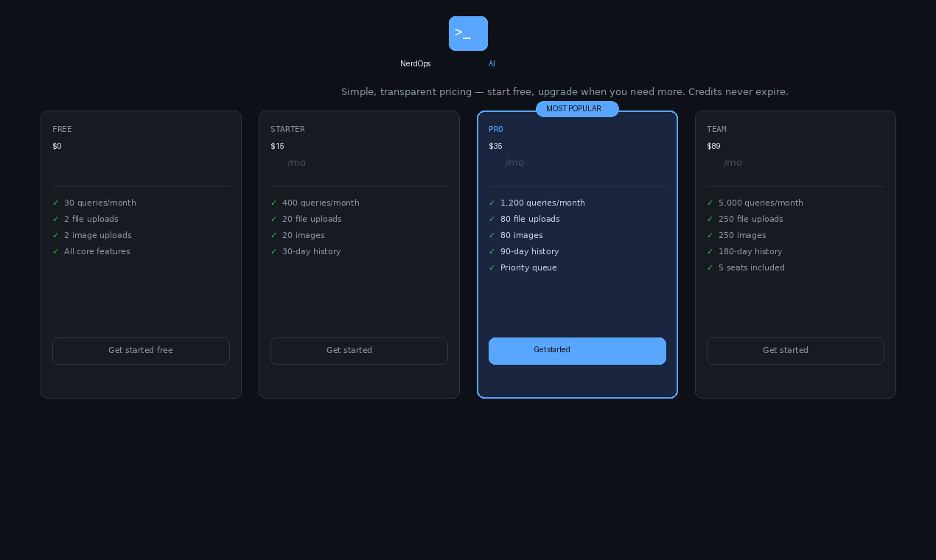Click the checkmark beside 30 queries/month
936x560 pixels.
click(x=55, y=203)
